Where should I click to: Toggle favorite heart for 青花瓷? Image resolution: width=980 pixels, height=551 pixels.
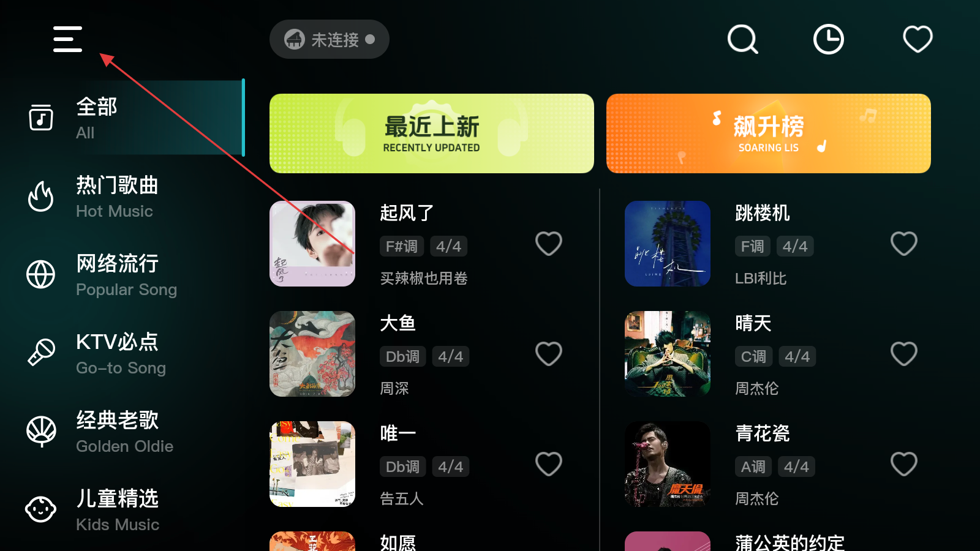point(903,464)
